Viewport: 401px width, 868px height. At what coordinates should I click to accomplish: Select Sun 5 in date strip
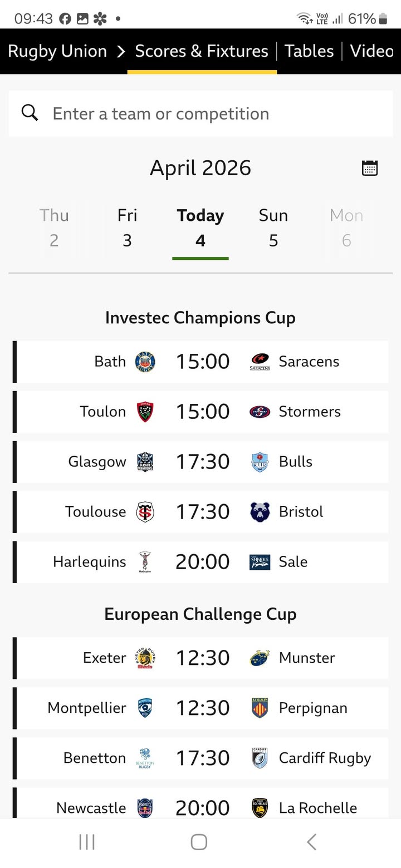coord(273,228)
